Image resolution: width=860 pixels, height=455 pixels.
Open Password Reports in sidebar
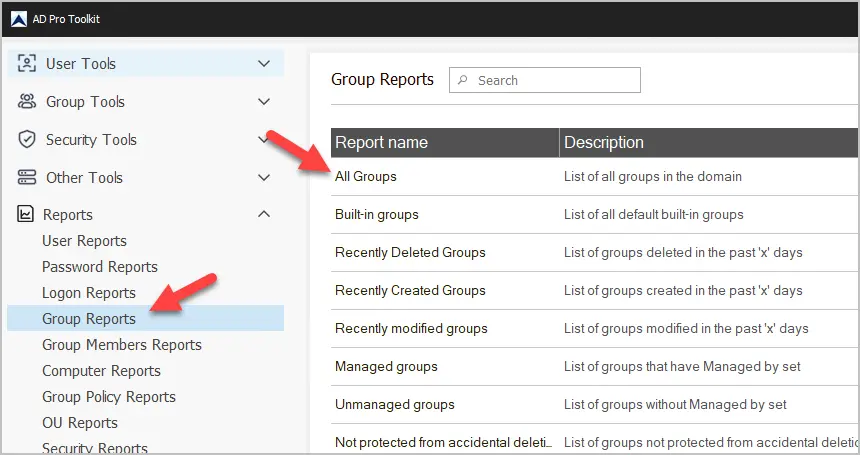pyautogui.click(x=100, y=267)
